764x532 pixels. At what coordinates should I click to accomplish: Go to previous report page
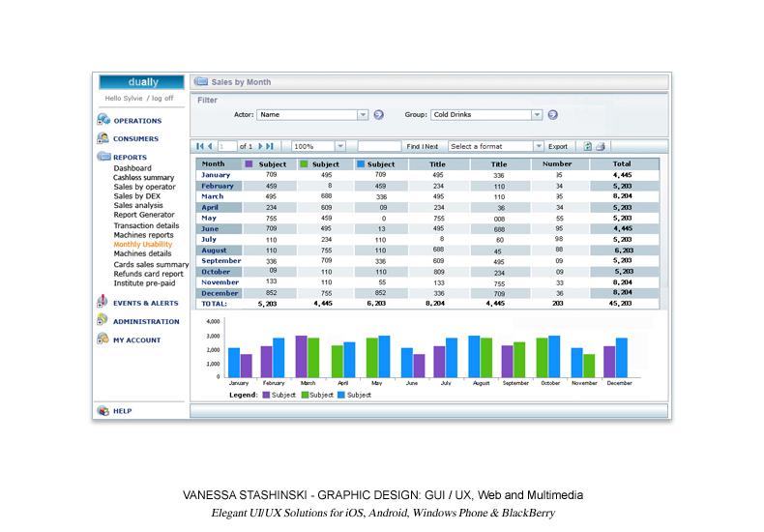click(x=210, y=146)
